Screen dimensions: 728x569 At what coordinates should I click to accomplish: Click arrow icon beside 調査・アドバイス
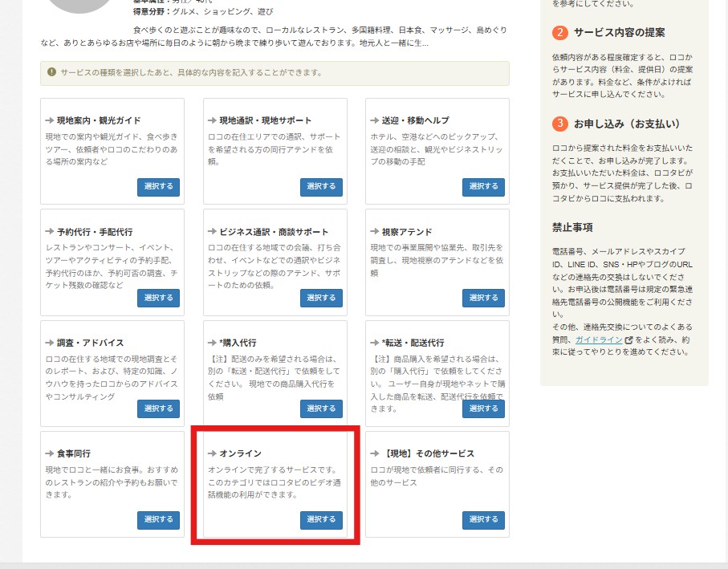(x=50, y=343)
